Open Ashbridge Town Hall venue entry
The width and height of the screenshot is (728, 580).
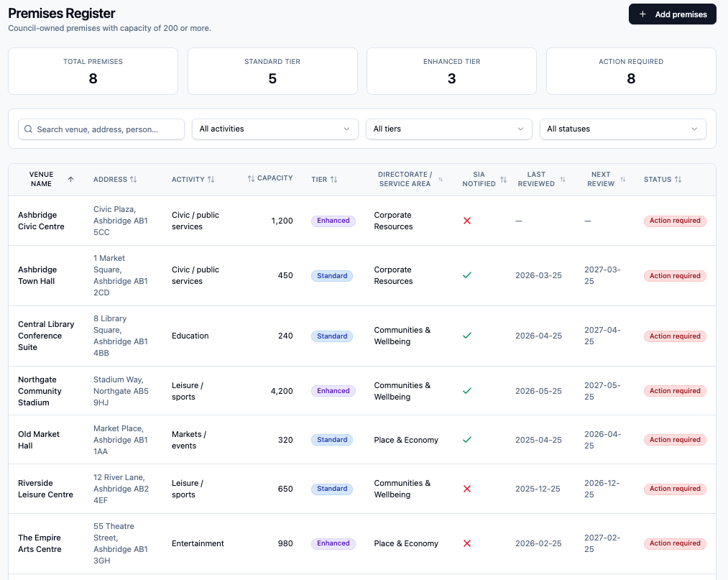pyautogui.click(x=37, y=275)
